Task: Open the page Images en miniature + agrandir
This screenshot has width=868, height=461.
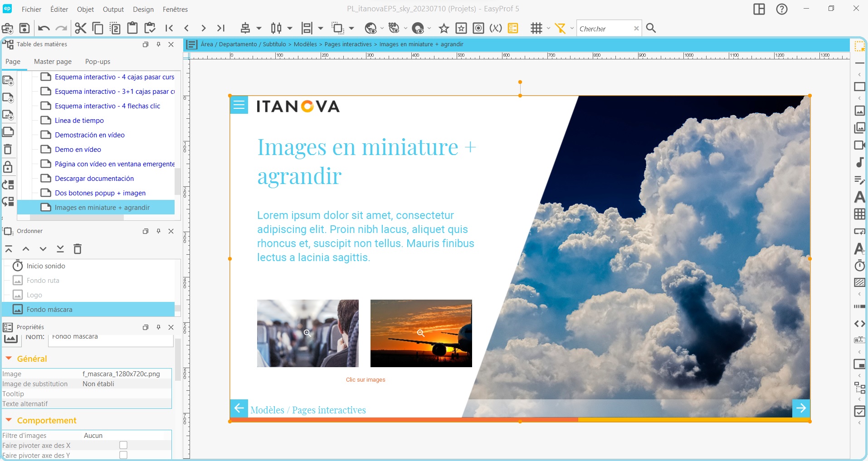Action: (106, 207)
